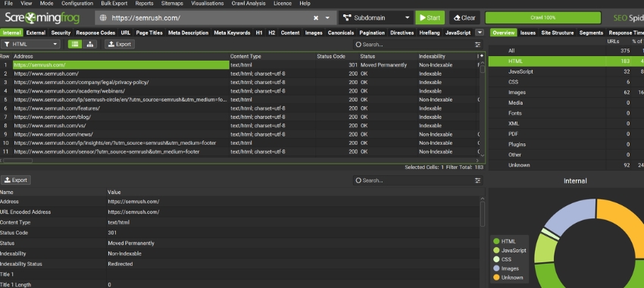Open the Subdomain crawl scope dropdown
Screen dimensions: 644x288
coord(377,18)
